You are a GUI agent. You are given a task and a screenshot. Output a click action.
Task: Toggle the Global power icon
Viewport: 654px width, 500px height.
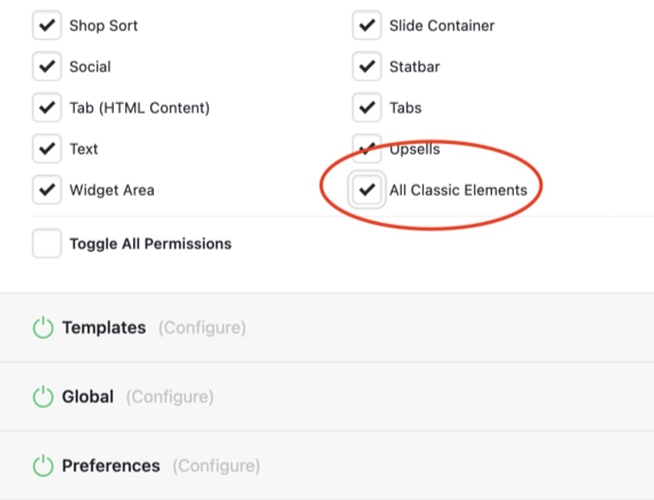[x=43, y=397]
